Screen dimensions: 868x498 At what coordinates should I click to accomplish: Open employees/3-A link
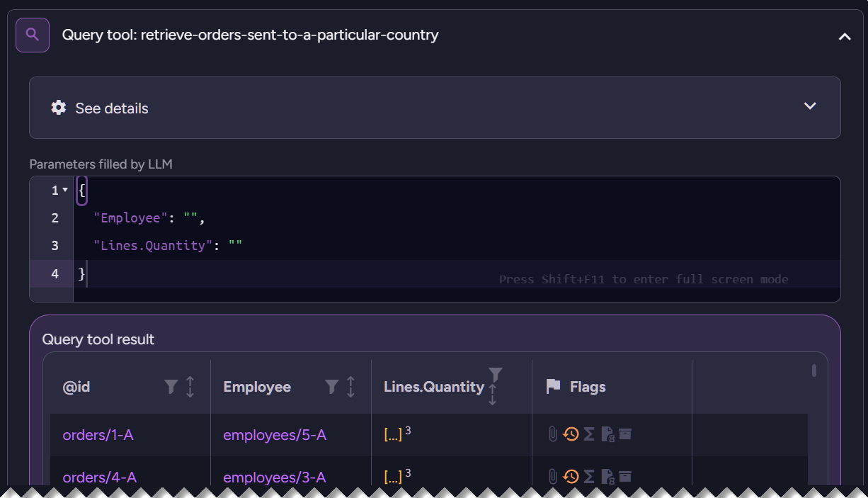[x=275, y=477]
